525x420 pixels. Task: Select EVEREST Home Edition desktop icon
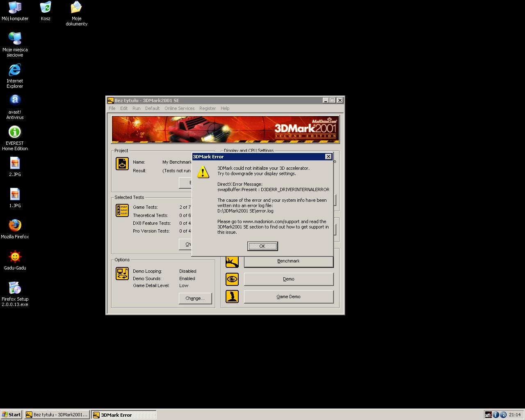click(x=15, y=138)
